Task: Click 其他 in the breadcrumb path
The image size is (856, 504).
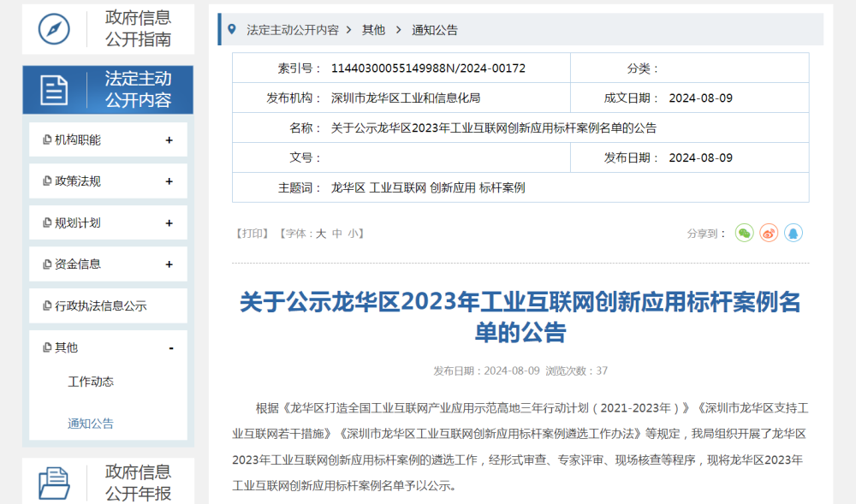Action: coord(373,30)
